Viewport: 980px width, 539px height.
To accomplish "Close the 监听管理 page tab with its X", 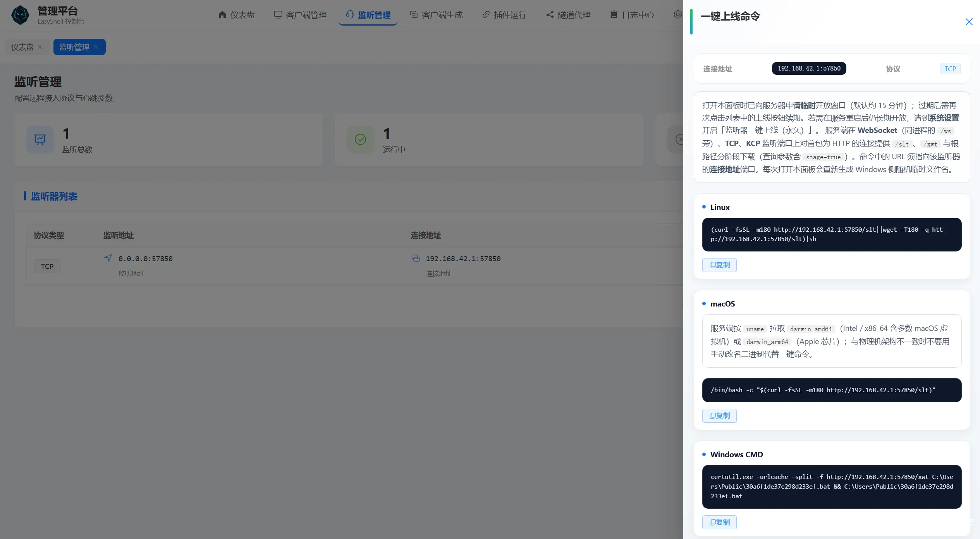I will 96,47.
